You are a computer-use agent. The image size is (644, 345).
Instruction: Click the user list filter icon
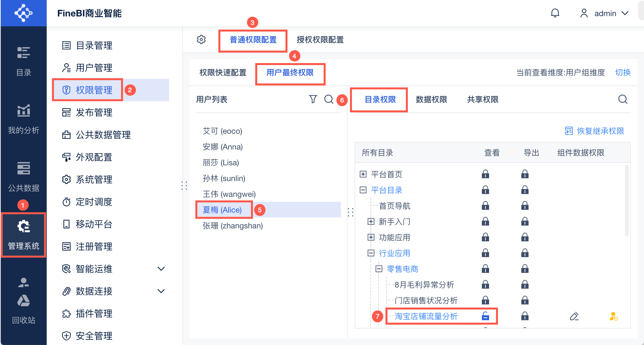click(x=313, y=99)
